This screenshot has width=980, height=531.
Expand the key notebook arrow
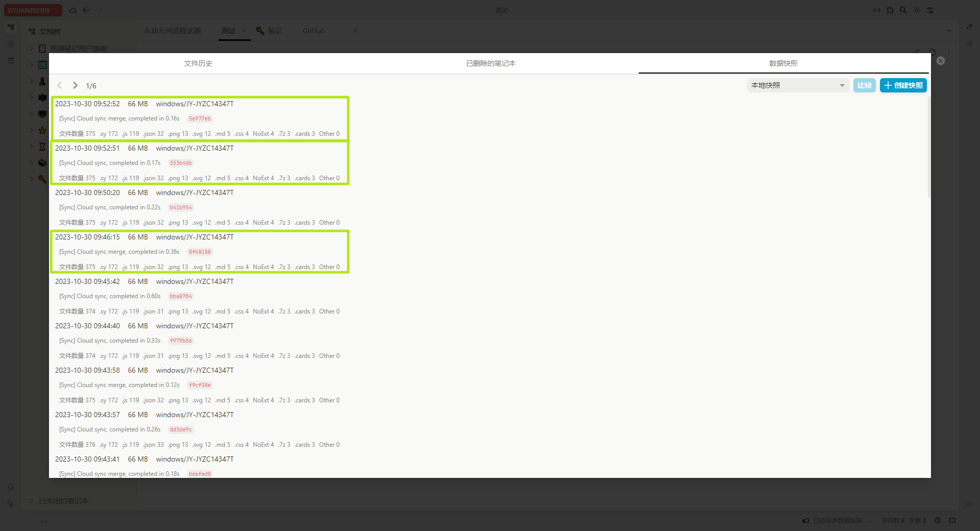32,179
